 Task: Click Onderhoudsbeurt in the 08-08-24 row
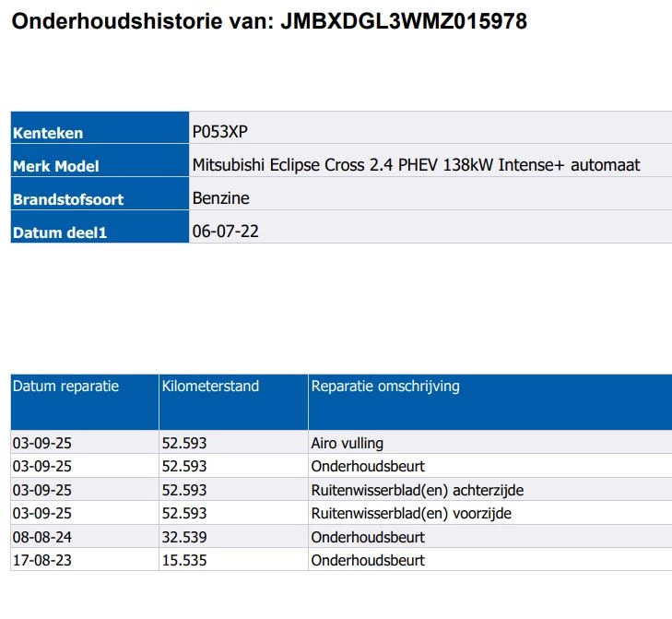[368, 537]
